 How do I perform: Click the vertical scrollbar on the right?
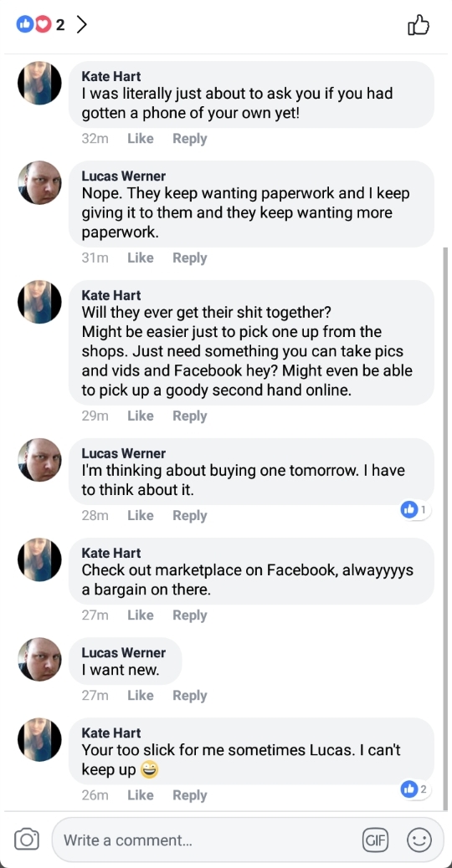444,528
